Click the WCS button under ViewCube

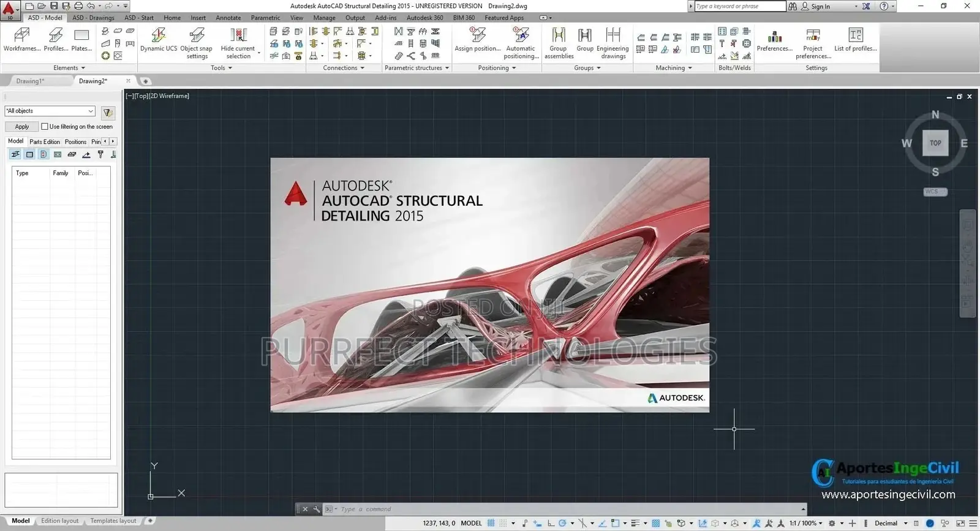[935, 192]
